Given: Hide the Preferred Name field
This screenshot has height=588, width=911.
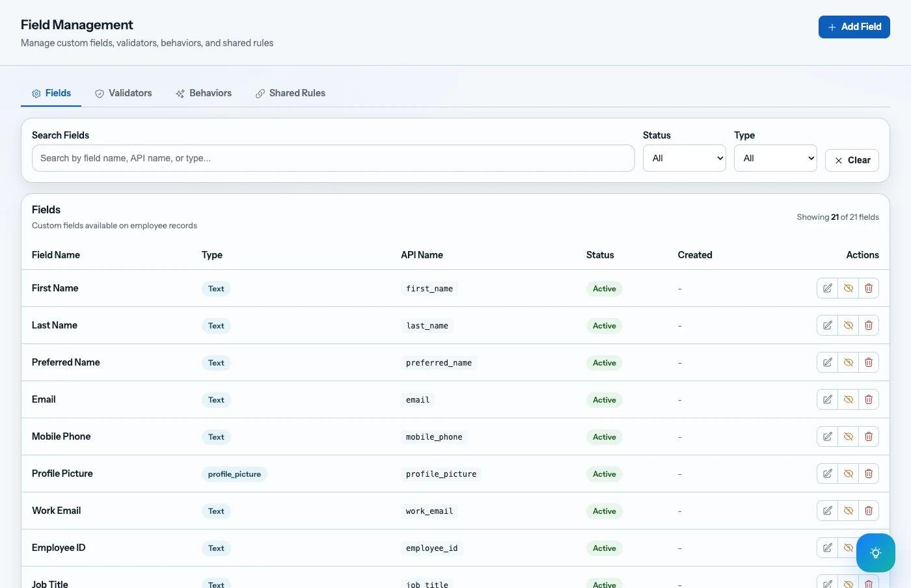Looking at the screenshot, I should tap(849, 362).
